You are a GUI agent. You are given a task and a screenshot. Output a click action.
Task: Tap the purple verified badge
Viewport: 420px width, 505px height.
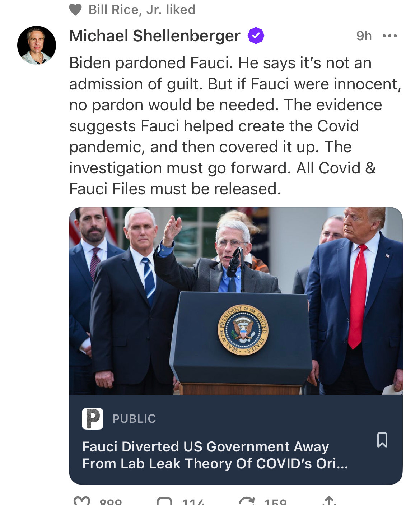pyautogui.click(x=256, y=36)
